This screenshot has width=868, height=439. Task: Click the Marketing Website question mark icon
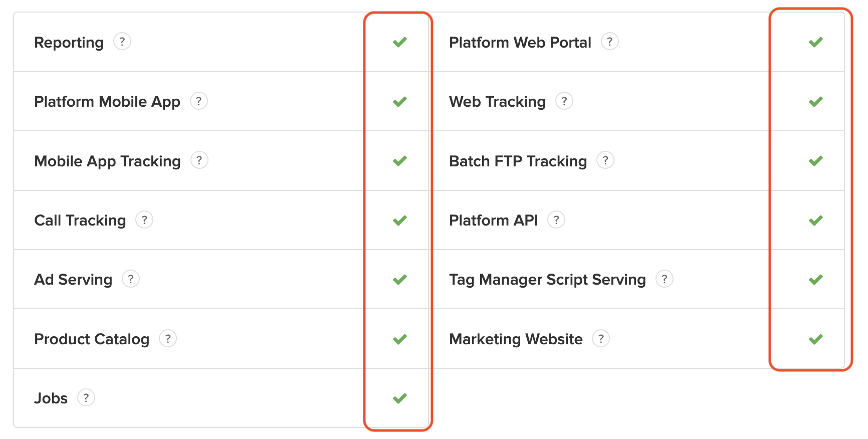[601, 339]
